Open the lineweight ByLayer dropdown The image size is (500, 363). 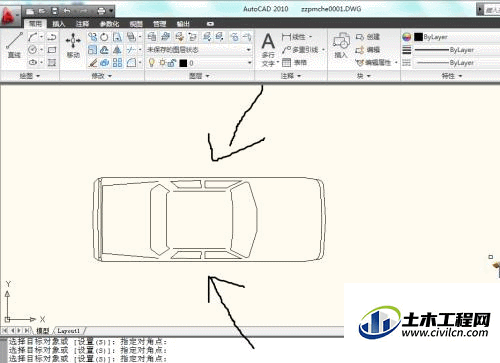pos(457,50)
